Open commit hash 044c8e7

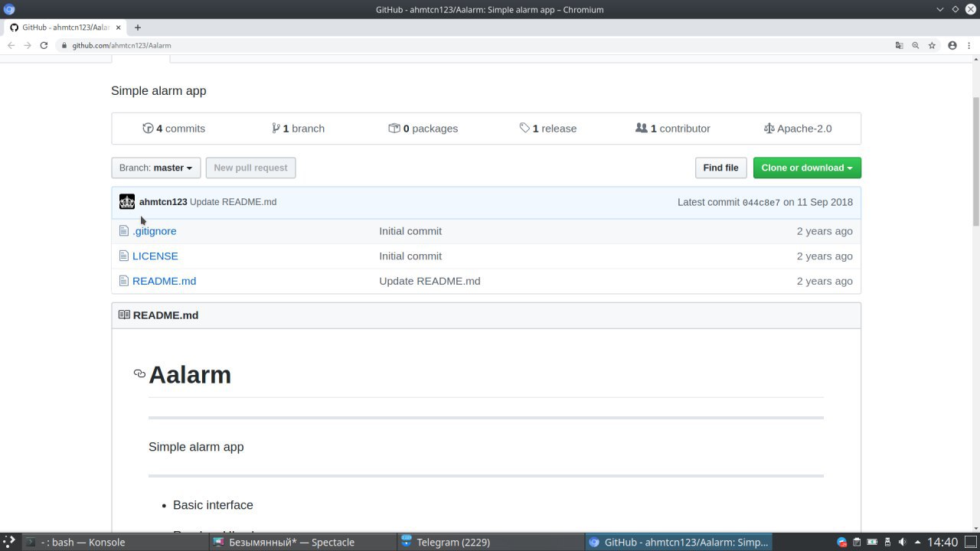(761, 203)
